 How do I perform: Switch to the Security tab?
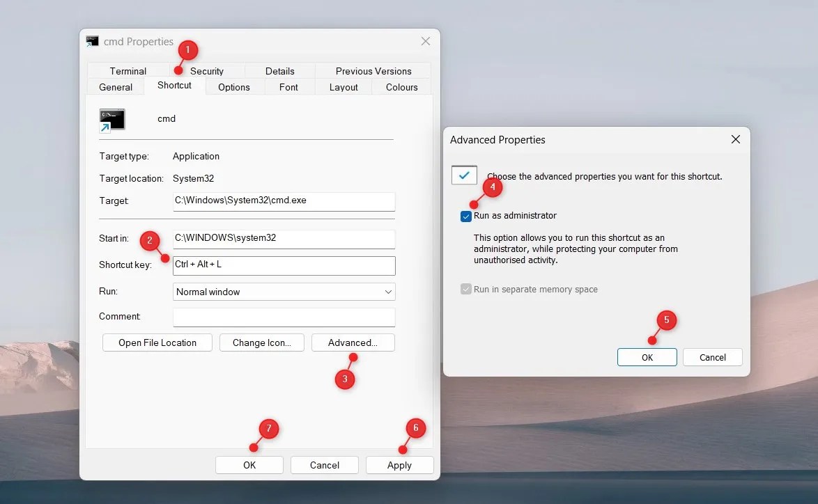206,70
